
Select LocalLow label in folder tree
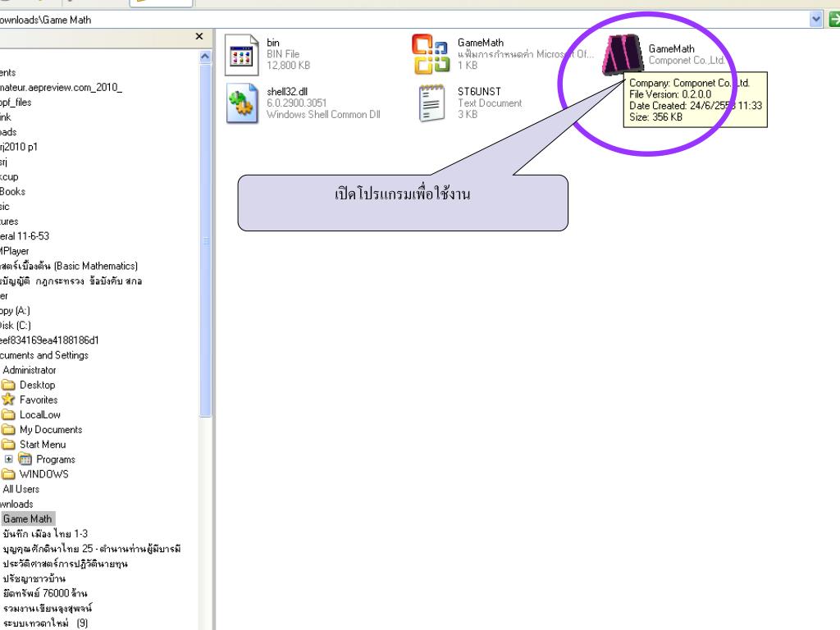(x=40, y=414)
